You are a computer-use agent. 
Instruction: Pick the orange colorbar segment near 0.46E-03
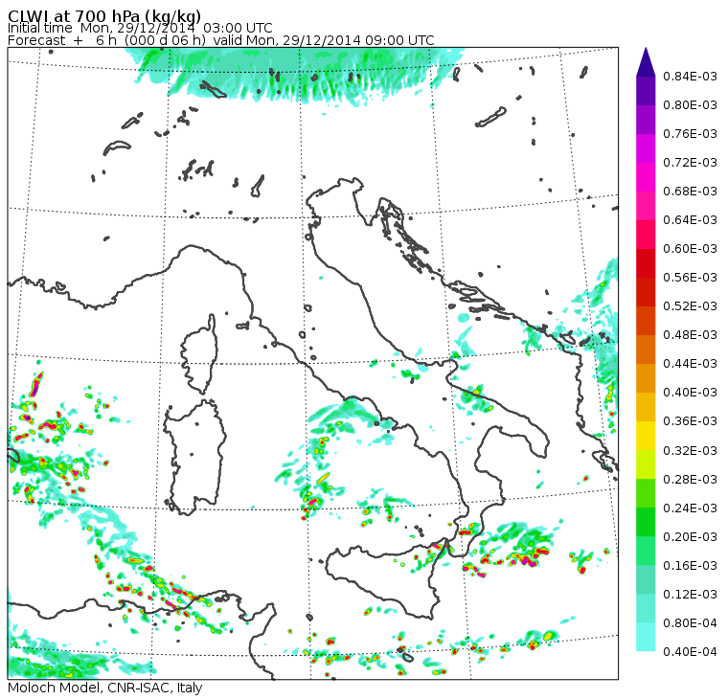[x=646, y=350]
